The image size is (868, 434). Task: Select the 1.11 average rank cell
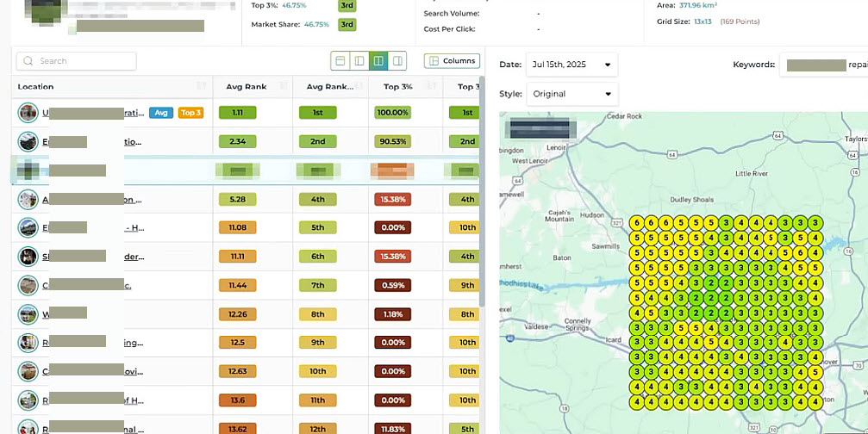click(x=238, y=113)
